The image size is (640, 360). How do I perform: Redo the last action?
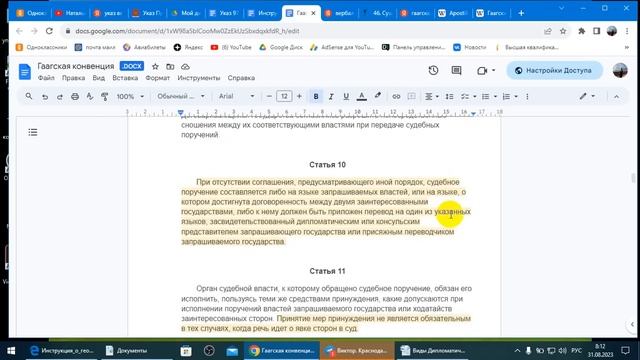point(60,97)
